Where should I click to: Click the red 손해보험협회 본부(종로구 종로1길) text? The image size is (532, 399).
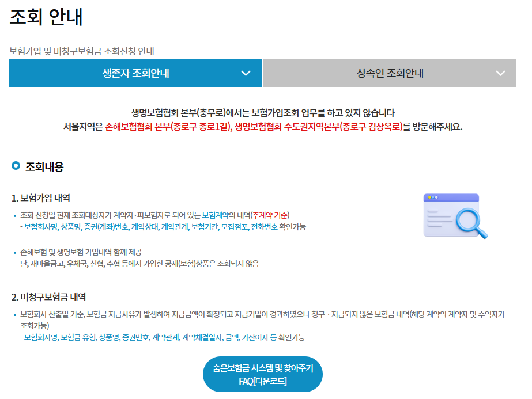coord(168,127)
